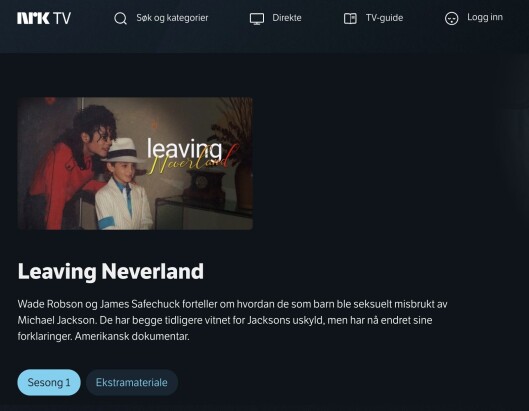Click the Logg inn profile face icon
Viewport: 529px width, 411px height.
tap(451, 19)
